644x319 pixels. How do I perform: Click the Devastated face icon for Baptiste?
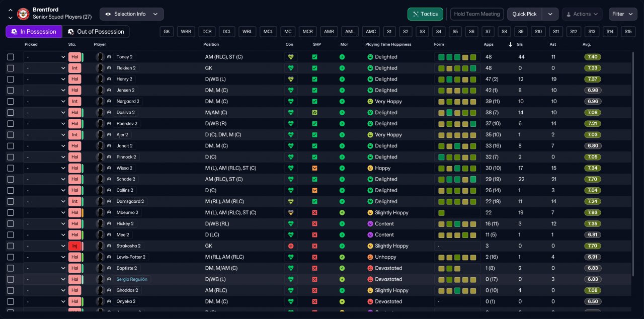[370, 268]
